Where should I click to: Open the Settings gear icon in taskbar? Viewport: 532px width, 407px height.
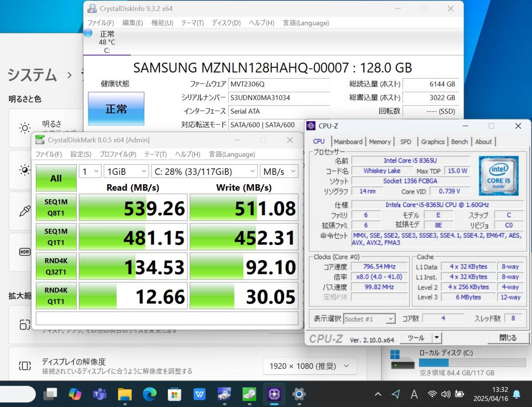[x=299, y=393]
